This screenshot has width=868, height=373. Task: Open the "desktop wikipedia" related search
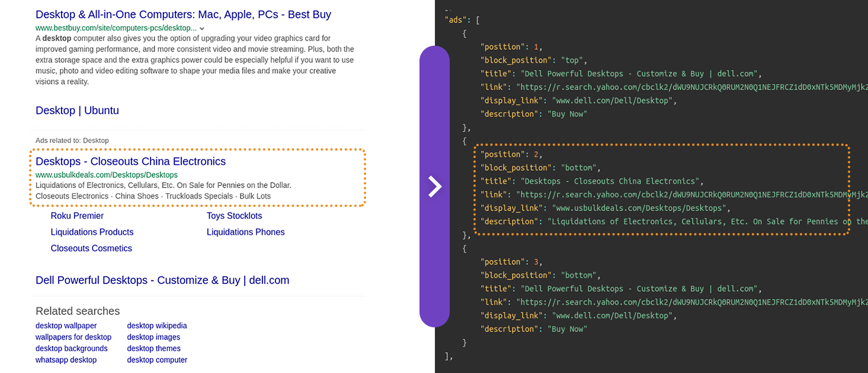click(156, 326)
